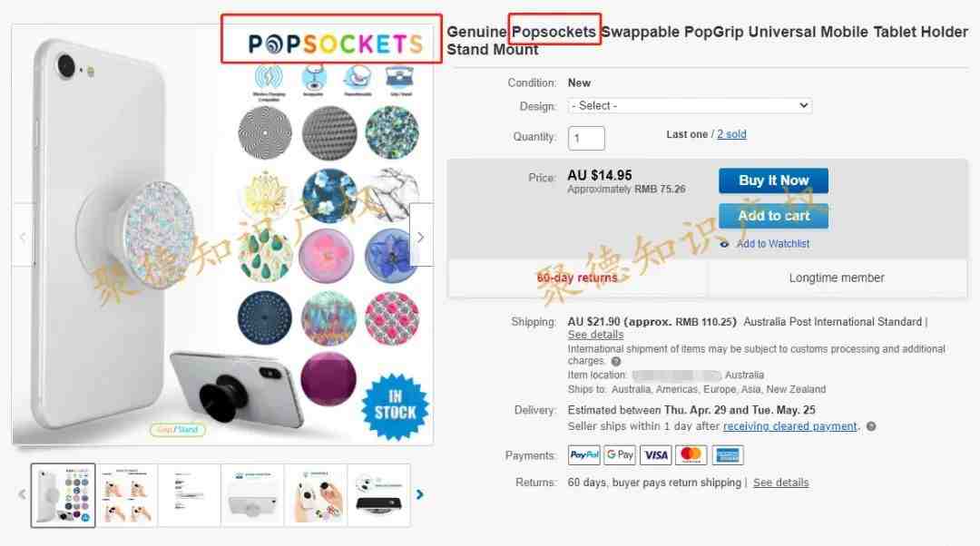
Task: Show next product image with right arrow
Action: (421, 236)
